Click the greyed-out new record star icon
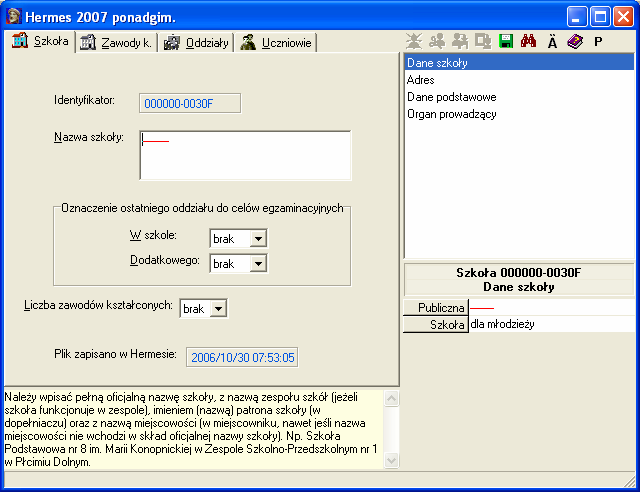 point(414,41)
